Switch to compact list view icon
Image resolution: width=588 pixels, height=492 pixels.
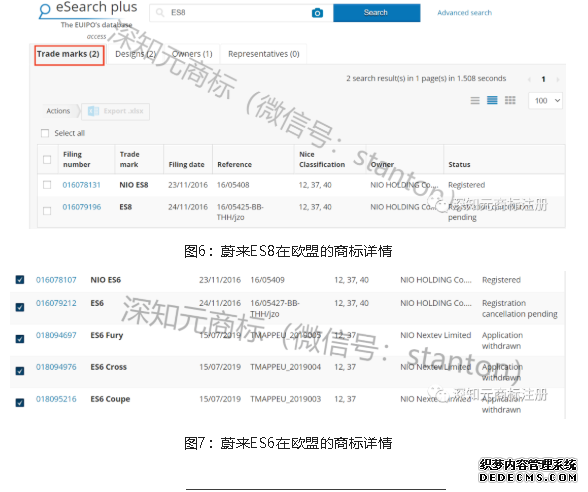tap(475, 100)
